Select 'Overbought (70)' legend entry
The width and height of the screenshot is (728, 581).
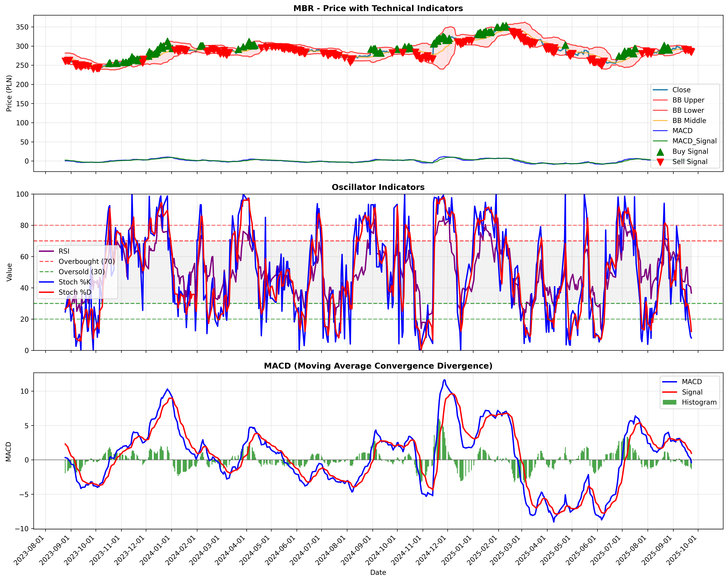pos(87,261)
